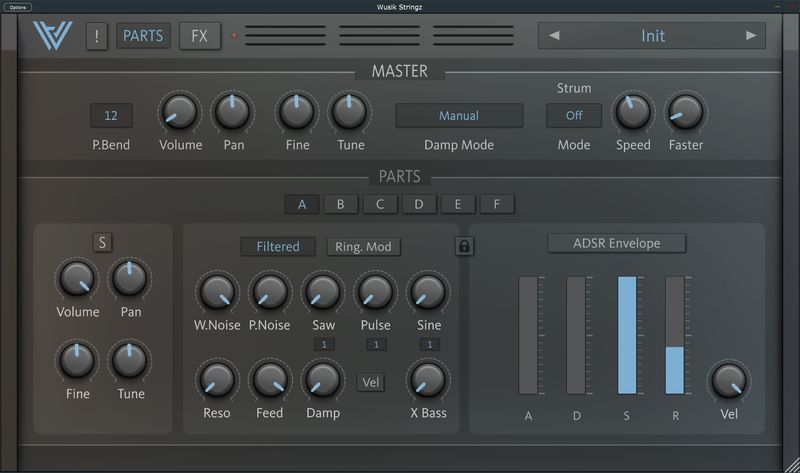The height and width of the screenshot is (473, 800).
Task: Click the X Bass knob
Action: [427, 379]
